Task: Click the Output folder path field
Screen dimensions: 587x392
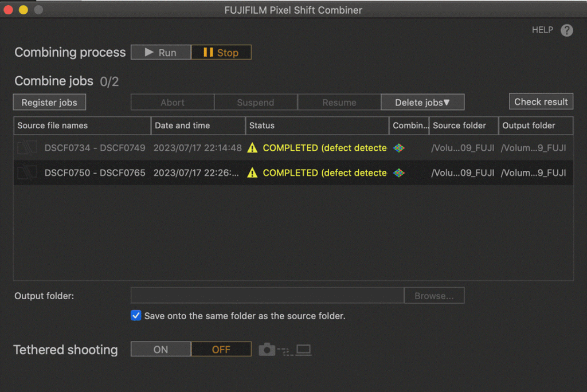Action: coord(267,296)
